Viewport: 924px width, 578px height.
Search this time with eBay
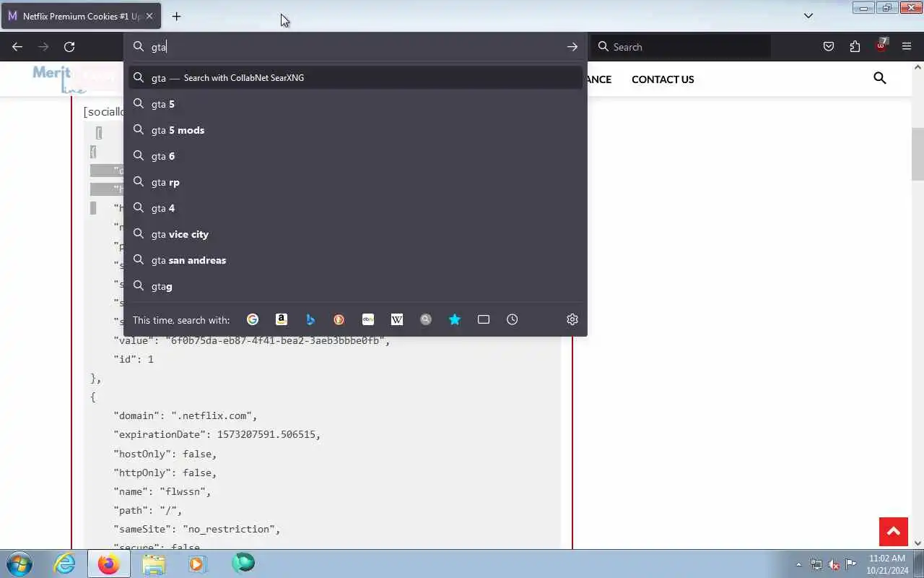coord(368,319)
